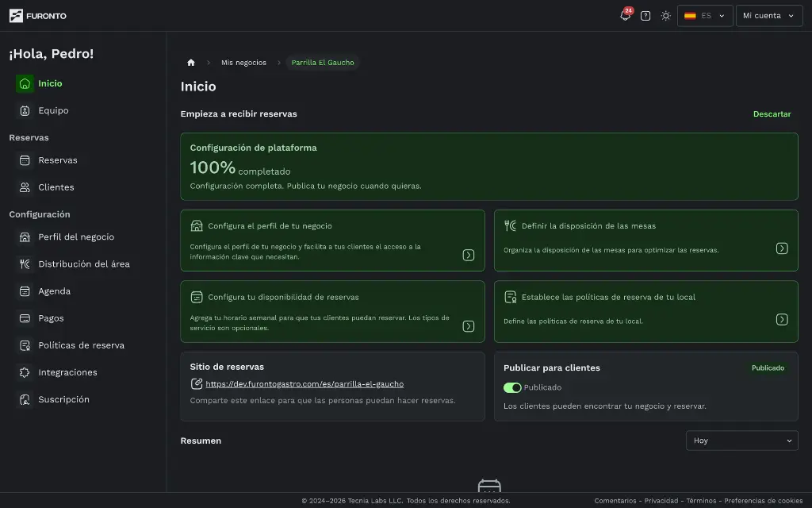Go to Mis negocios breadcrumb
Image resolution: width=812 pixels, height=508 pixels.
(243, 62)
